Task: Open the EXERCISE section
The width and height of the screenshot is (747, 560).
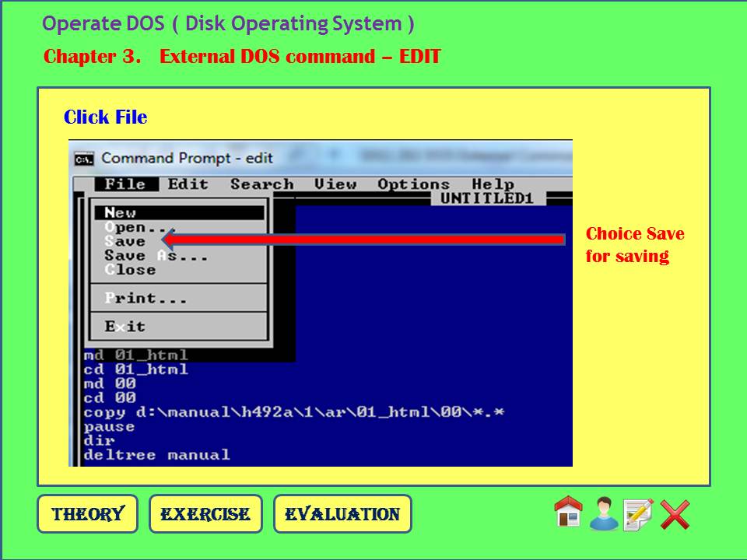Action: click(205, 513)
